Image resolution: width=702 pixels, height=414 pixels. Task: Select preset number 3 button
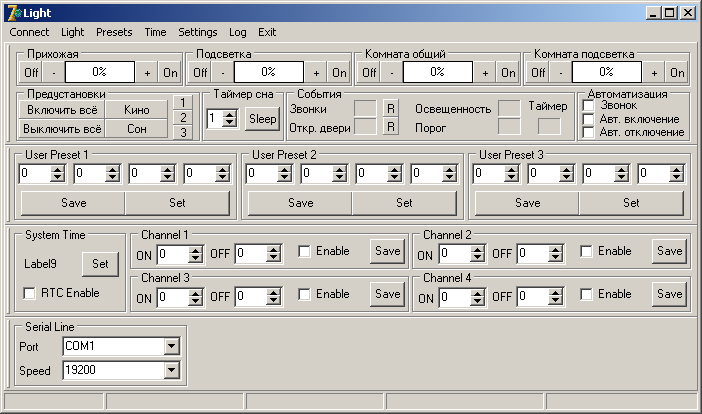(182, 132)
